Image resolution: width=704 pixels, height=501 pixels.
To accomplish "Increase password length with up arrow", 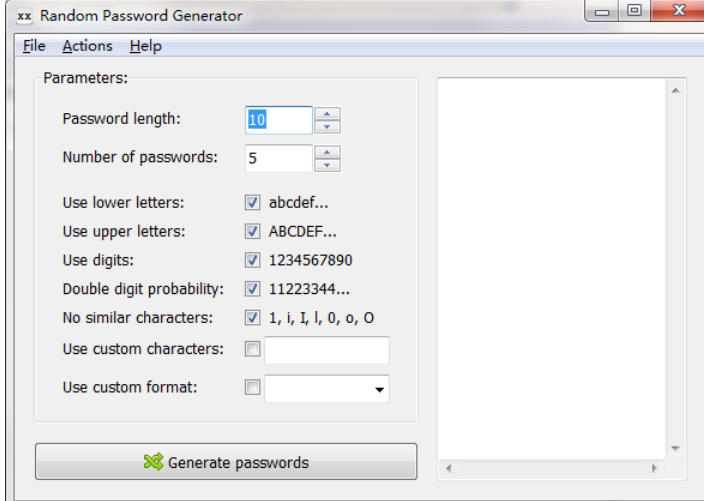I will [x=327, y=113].
